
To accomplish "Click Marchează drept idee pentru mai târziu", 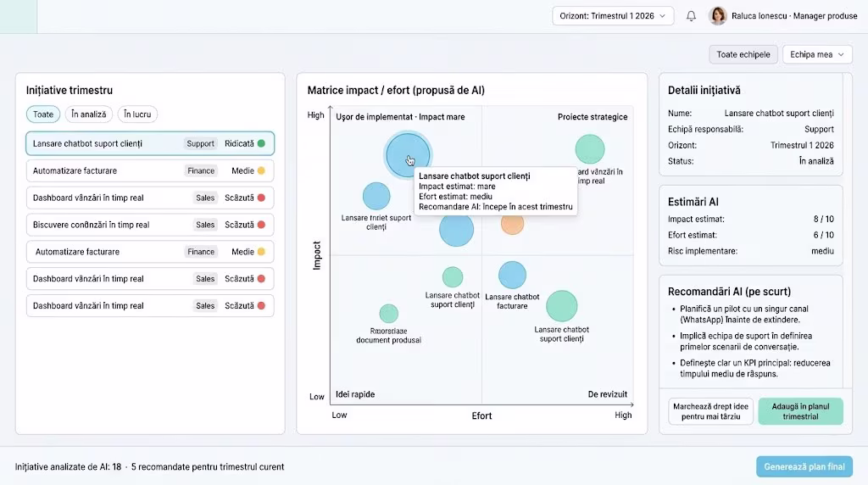I will 711,411.
